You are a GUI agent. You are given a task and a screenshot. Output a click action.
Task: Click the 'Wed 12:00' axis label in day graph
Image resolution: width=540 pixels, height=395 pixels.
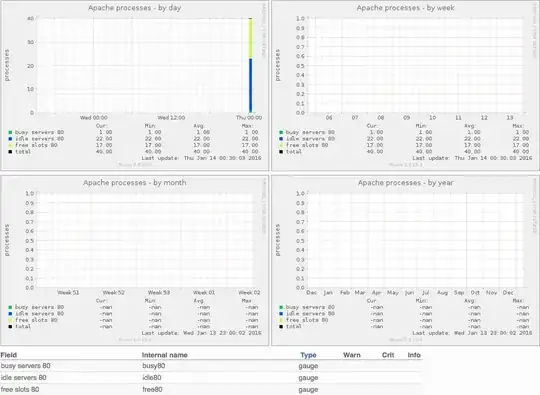point(171,118)
